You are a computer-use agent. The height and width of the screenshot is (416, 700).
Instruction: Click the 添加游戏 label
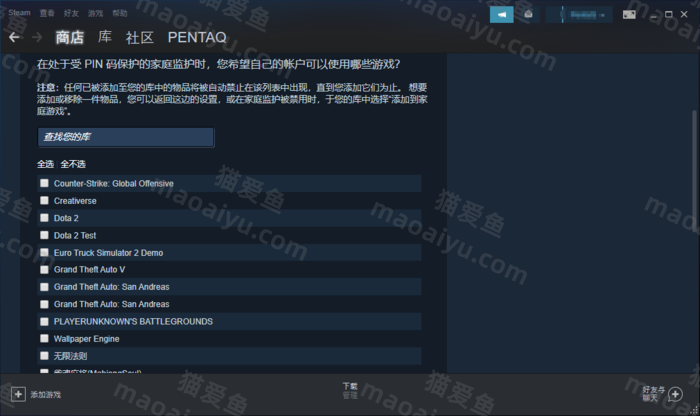pyautogui.click(x=46, y=395)
